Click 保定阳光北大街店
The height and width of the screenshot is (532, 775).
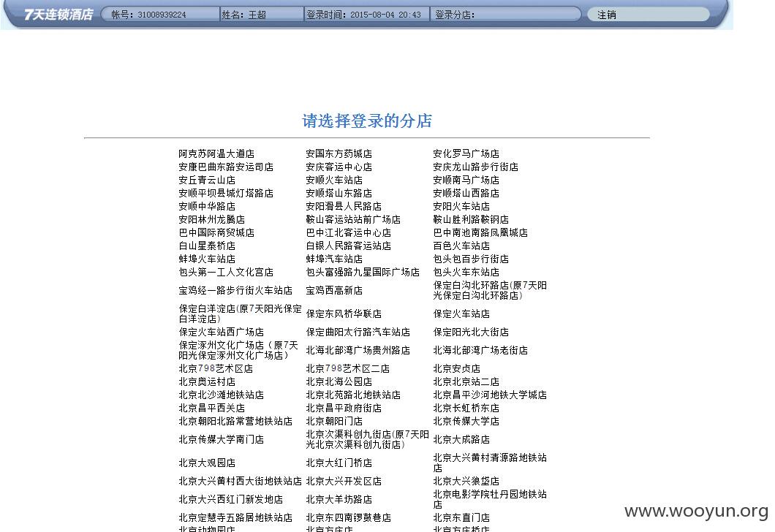[471, 332]
